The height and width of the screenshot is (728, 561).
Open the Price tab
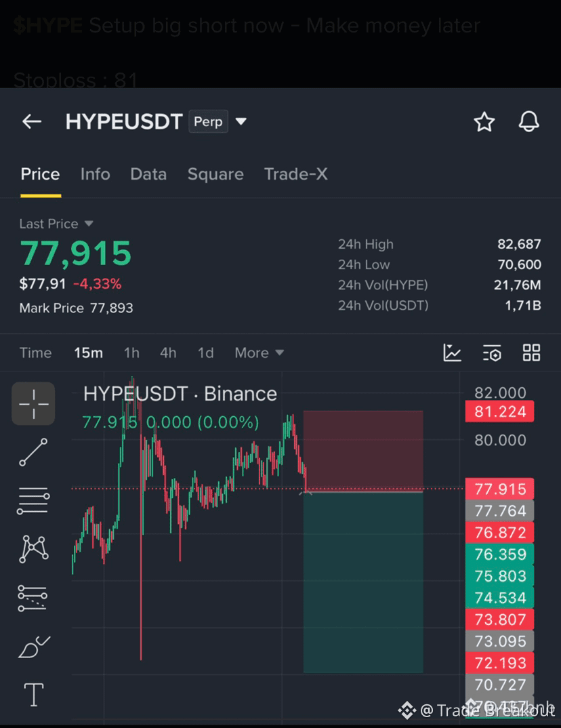41,174
